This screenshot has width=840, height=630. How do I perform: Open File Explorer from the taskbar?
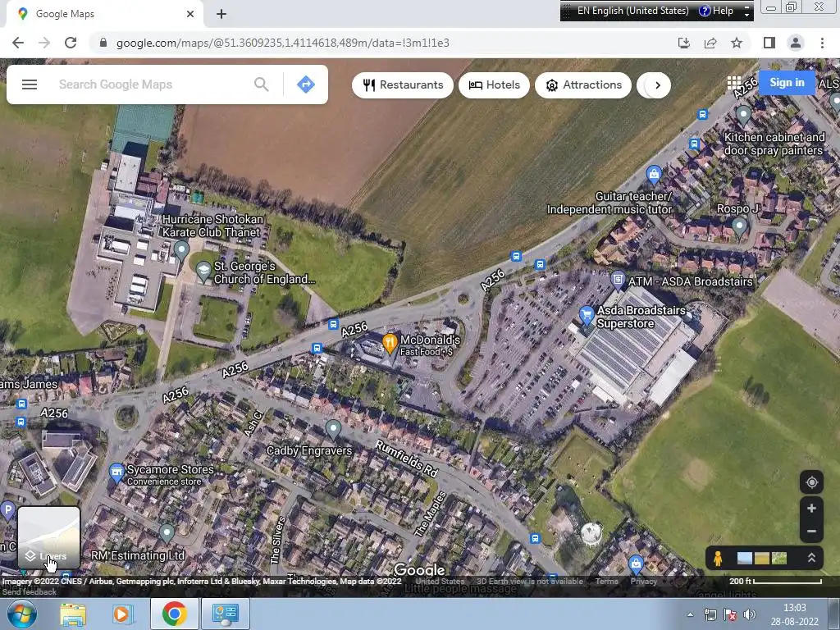73,614
